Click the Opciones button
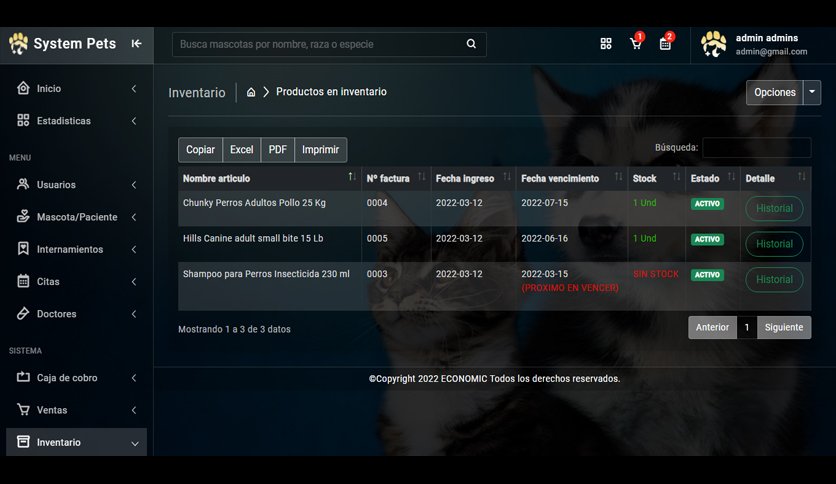The image size is (836, 484). coord(775,92)
